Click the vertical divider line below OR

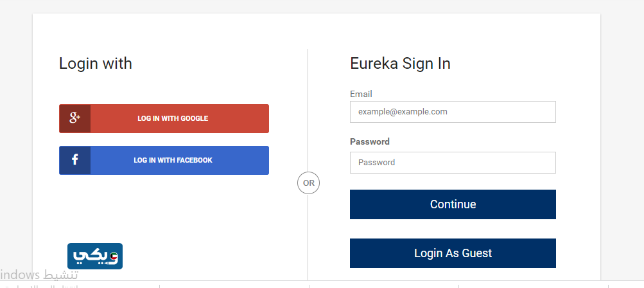pyautogui.click(x=308, y=238)
